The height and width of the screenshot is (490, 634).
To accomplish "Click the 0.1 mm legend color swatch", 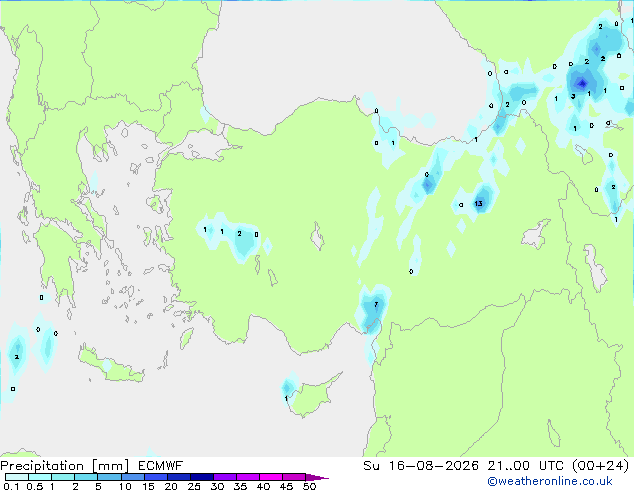I will (17, 477).
